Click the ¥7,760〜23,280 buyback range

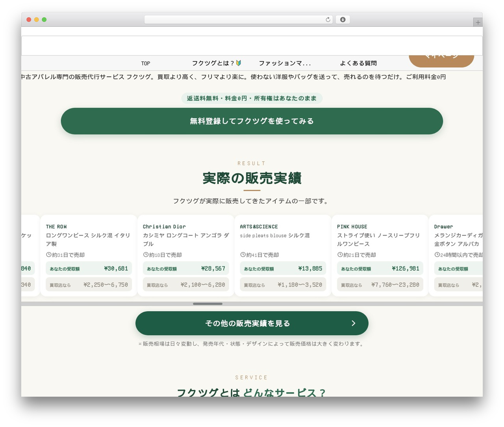click(x=395, y=285)
